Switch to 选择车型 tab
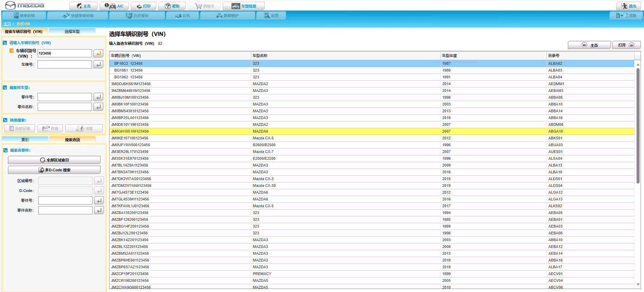This screenshot has height=292, width=644. point(72,32)
